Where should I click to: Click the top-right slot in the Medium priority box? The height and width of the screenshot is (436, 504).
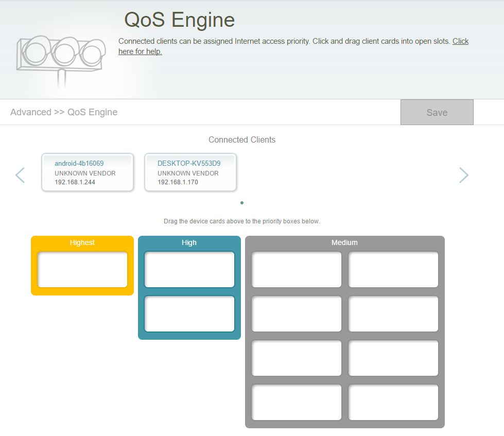click(393, 269)
